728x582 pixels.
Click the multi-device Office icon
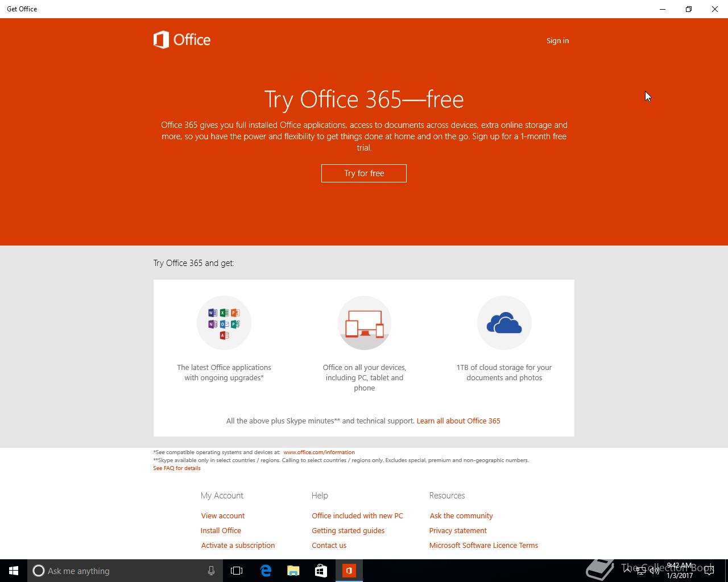[x=365, y=323]
